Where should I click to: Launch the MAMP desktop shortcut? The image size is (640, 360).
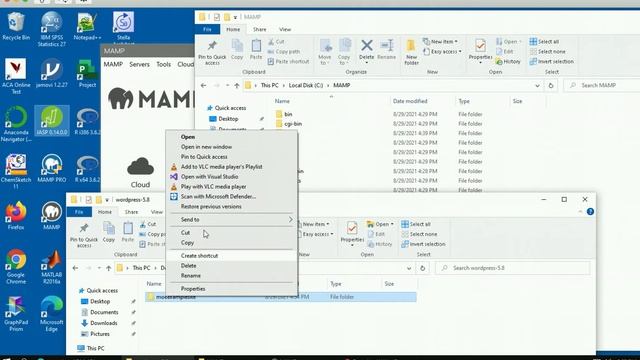click(x=51, y=216)
